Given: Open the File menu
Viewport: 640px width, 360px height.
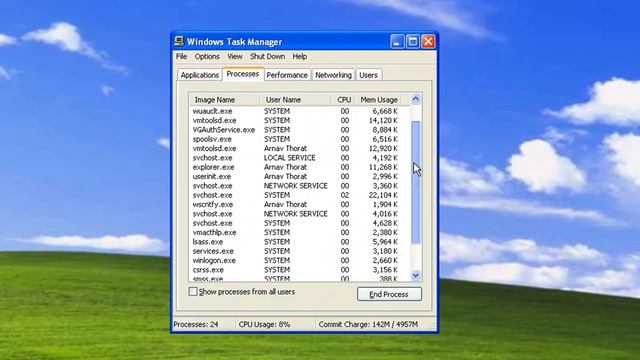Looking at the screenshot, I should tap(181, 56).
